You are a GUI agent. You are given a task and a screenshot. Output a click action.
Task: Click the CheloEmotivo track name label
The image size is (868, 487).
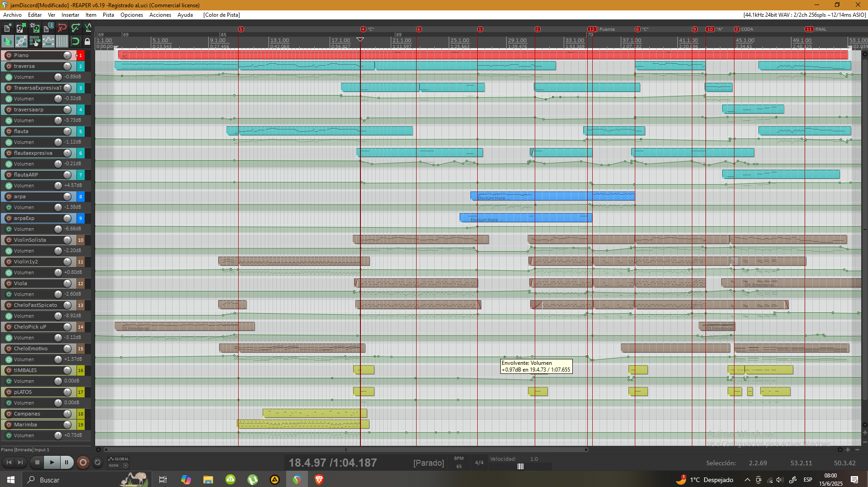tap(31, 349)
